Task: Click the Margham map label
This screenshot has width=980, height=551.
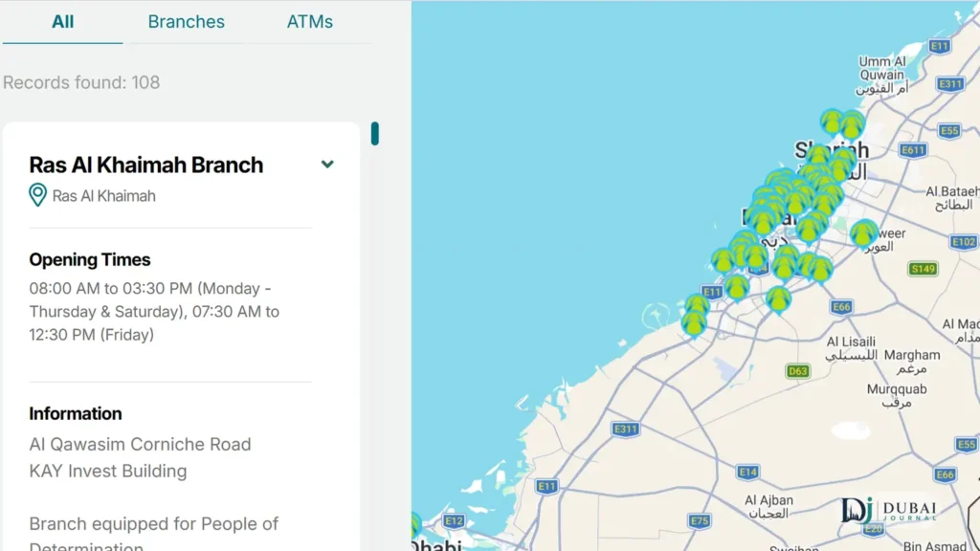Action: click(x=912, y=361)
